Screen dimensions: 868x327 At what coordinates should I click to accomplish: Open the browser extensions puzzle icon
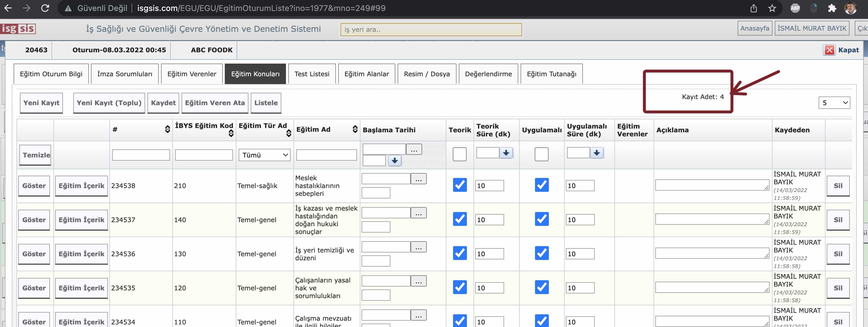pyautogui.click(x=832, y=8)
